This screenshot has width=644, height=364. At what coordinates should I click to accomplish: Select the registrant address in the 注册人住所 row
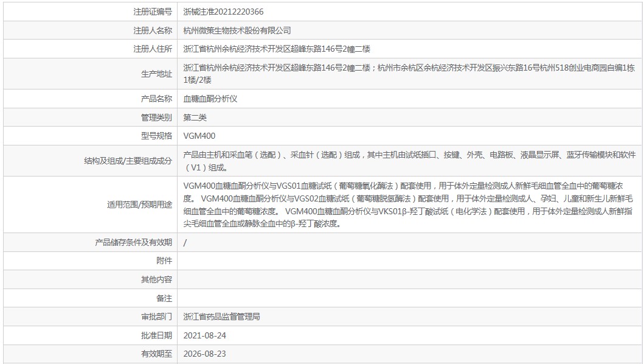click(x=277, y=49)
